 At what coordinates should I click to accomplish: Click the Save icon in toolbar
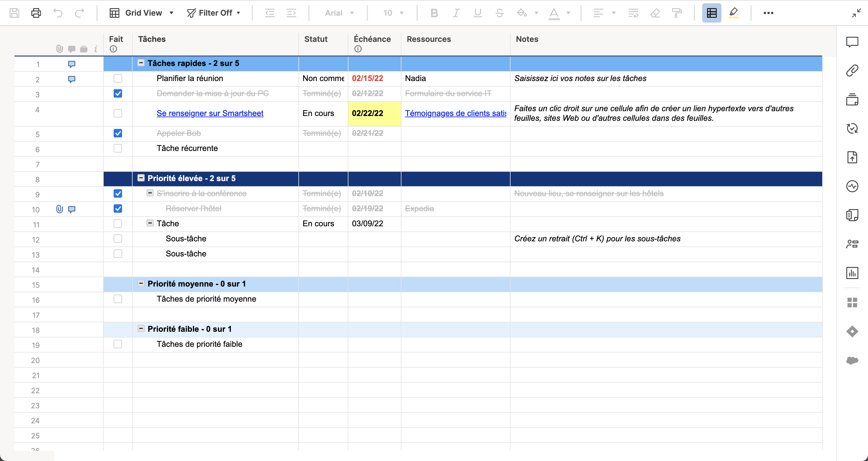[x=14, y=13]
